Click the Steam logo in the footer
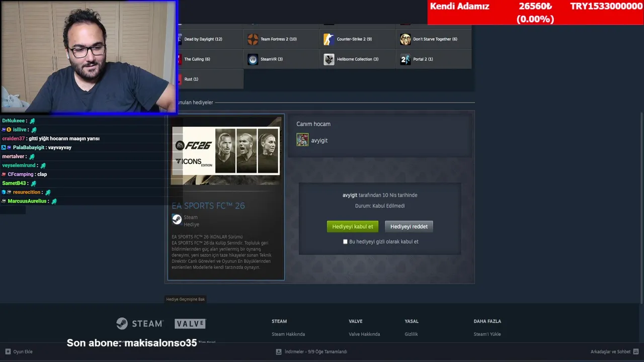 [140, 323]
